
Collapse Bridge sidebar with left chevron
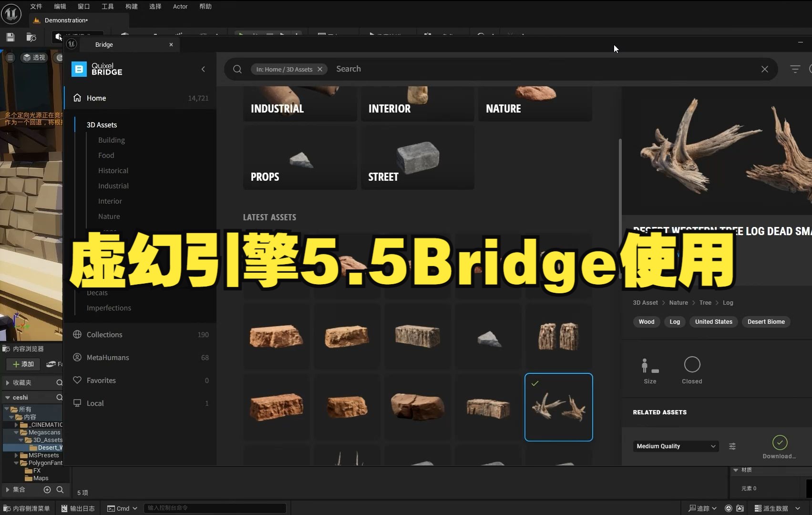tap(203, 69)
